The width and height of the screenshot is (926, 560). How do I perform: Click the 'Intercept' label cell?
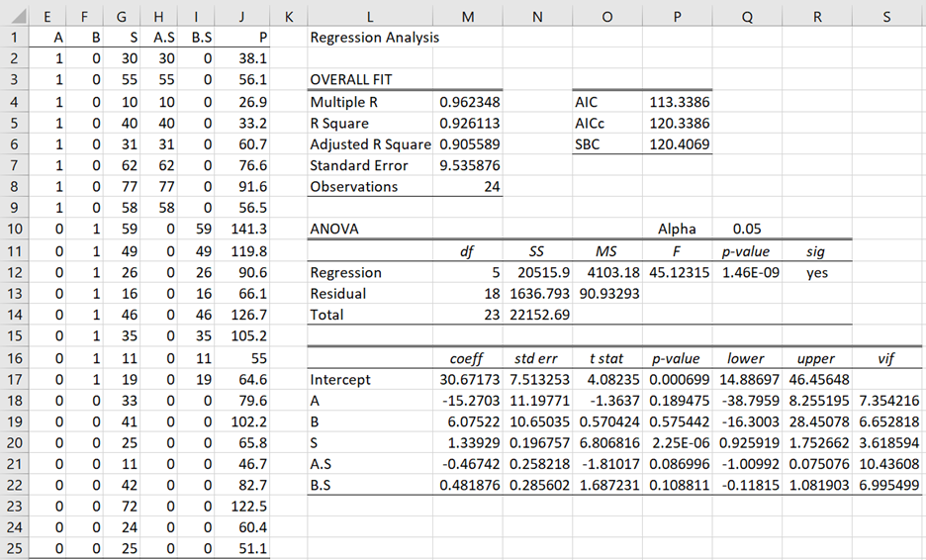pos(370,379)
